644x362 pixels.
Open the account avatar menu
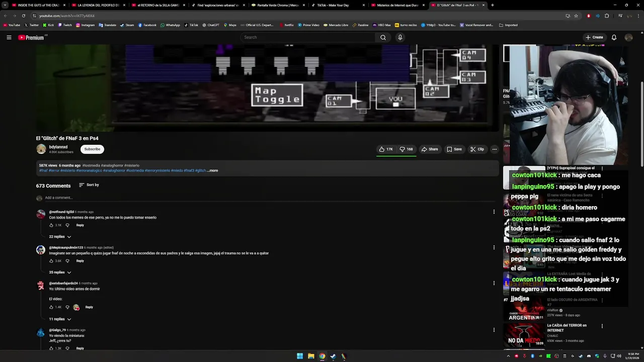(x=628, y=37)
